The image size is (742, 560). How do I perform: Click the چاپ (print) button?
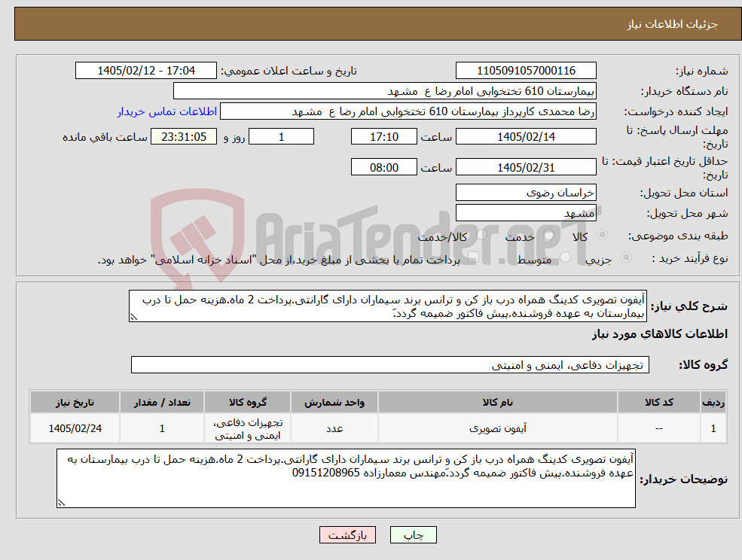point(413,535)
